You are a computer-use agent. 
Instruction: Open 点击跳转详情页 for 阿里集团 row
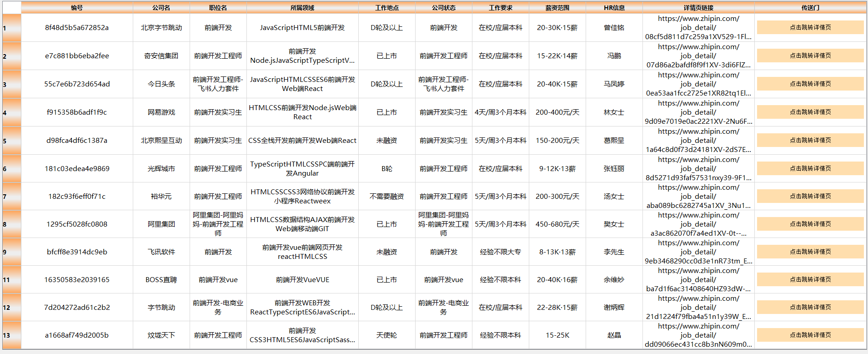[x=810, y=224]
